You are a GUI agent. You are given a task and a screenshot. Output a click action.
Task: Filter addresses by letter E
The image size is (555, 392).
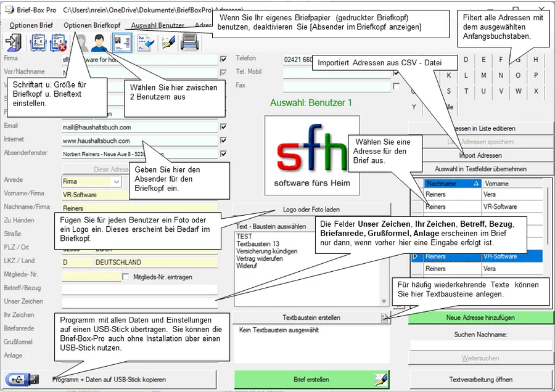tap(483, 59)
